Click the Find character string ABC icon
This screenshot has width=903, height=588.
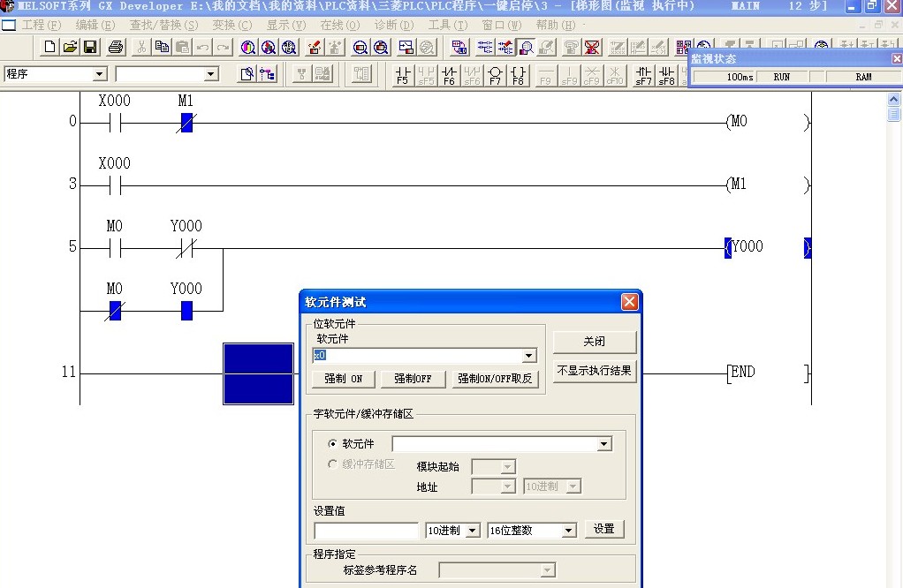click(x=289, y=47)
